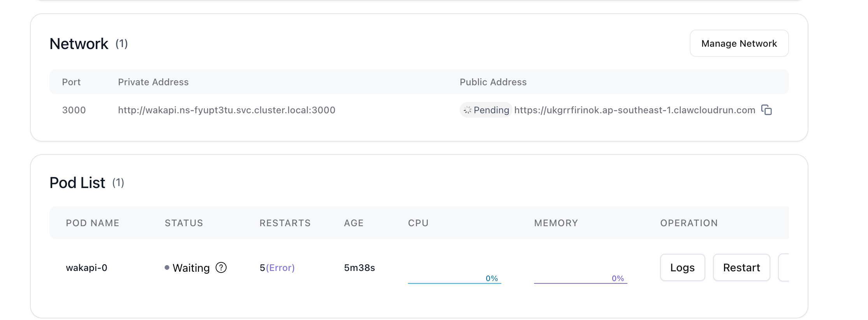This screenshot has height=320, width=868.
Task: Click the AGE column header
Action: [x=353, y=223]
